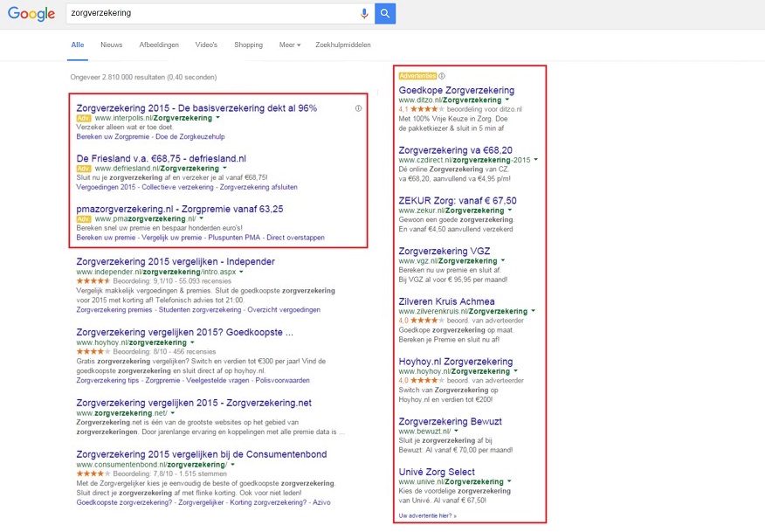Open Zorgverzekering Bewuzt ad
Screen dimensions: 765x532
pos(450,422)
